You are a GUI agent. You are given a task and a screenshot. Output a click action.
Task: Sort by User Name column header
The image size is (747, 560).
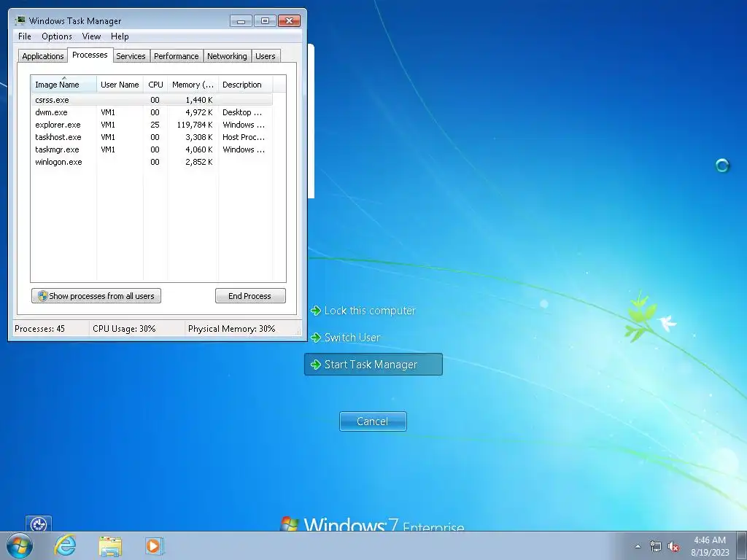point(120,85)
